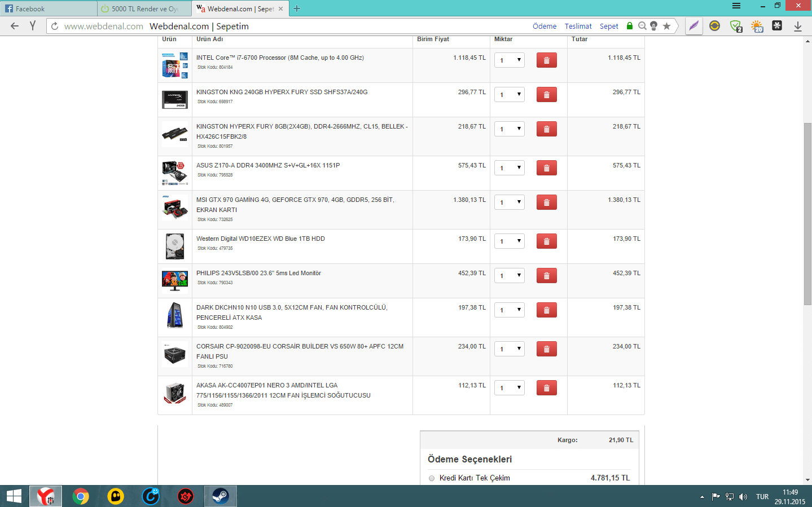Open quantity dropdown for ASUS Z170-A
812x507 pixels.
pyautogui.click(x=510, y=168)
